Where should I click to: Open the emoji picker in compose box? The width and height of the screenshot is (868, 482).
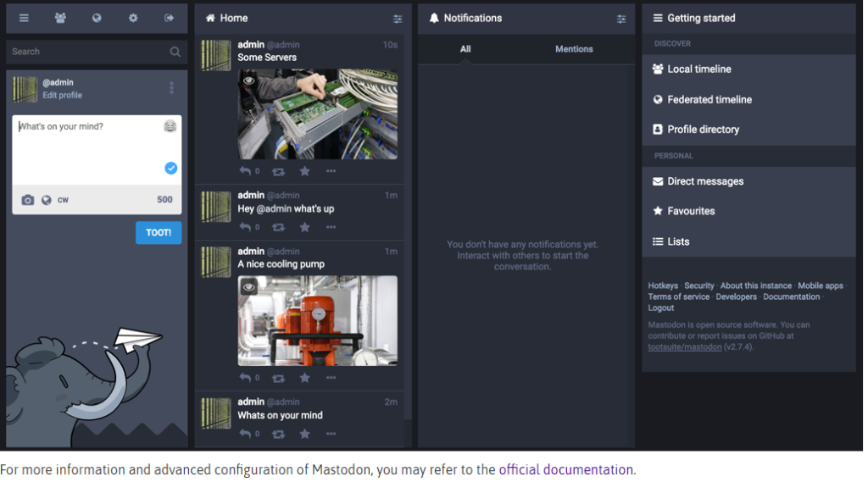pos(170,126)
